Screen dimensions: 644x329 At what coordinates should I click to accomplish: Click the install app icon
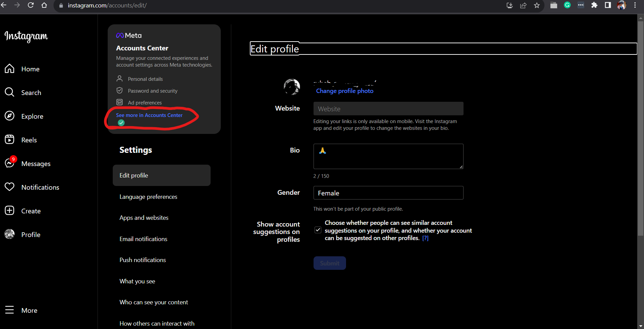[x=510, y=5]
